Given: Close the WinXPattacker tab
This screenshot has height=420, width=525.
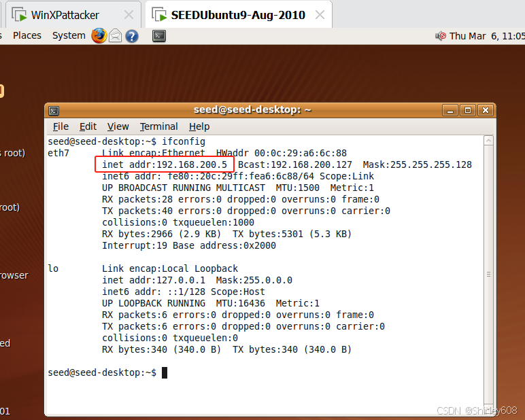Looking at the screenshot, I should [x=129, y=15].
